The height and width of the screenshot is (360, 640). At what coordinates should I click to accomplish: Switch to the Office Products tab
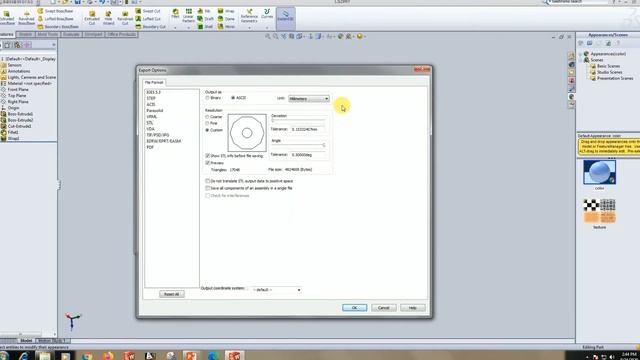pos(122,35)
